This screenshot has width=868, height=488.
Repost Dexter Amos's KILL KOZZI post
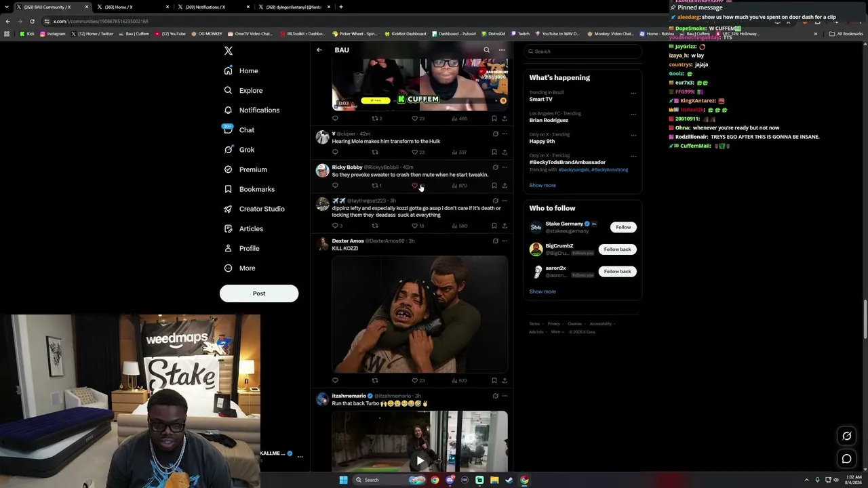(x=375, y=381)
